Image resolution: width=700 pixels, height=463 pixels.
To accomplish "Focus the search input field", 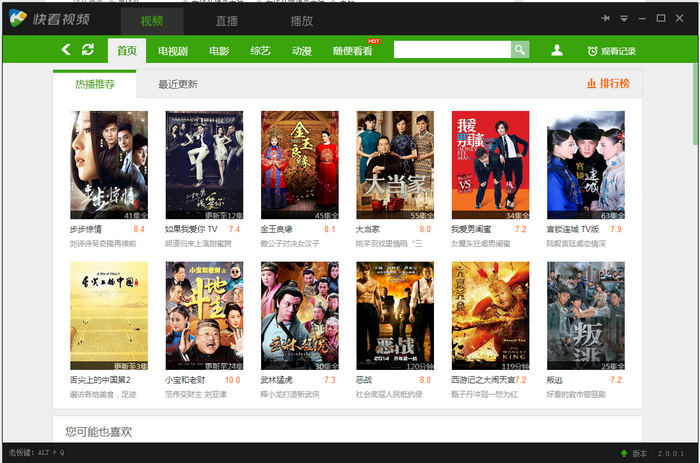I will pos(452,50).
